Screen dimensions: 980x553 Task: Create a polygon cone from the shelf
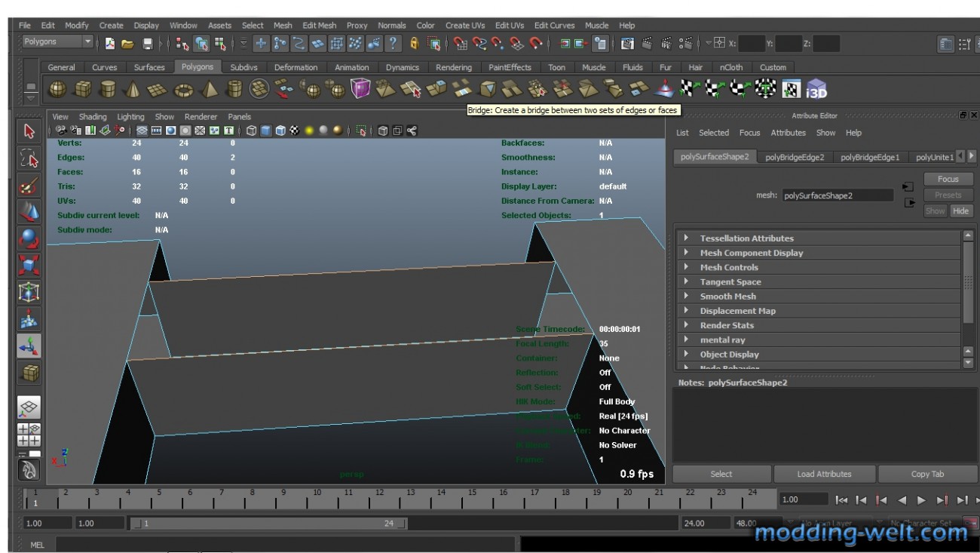(x=132, y=90)
